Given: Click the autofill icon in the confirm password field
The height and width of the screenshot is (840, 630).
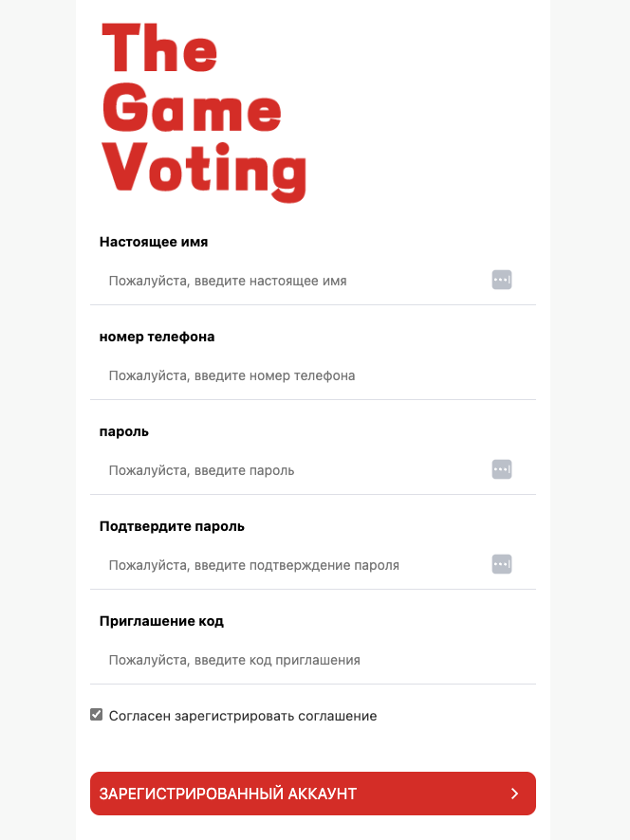Looking at the screenshot, I should click(502, 564).
